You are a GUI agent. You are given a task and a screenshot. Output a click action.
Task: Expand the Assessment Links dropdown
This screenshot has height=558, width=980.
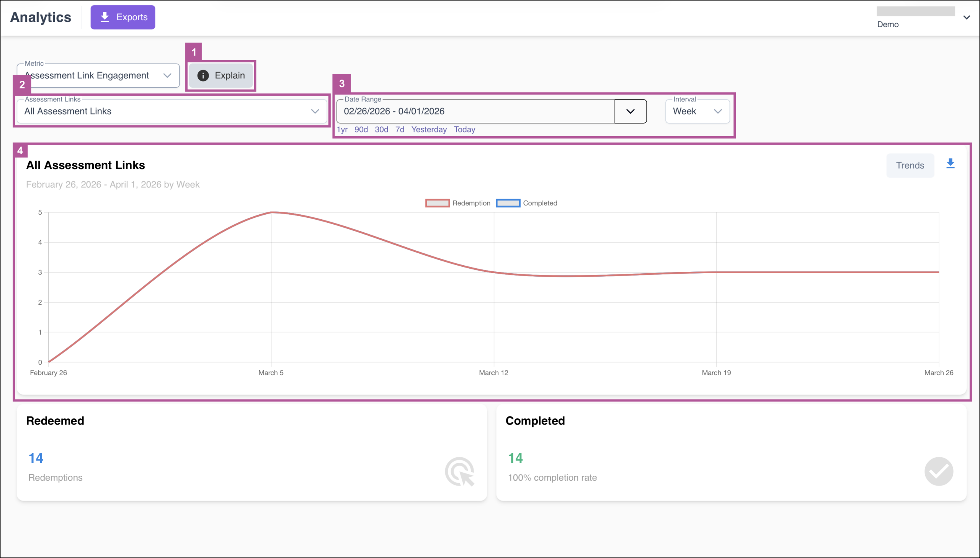coord(172,111)
